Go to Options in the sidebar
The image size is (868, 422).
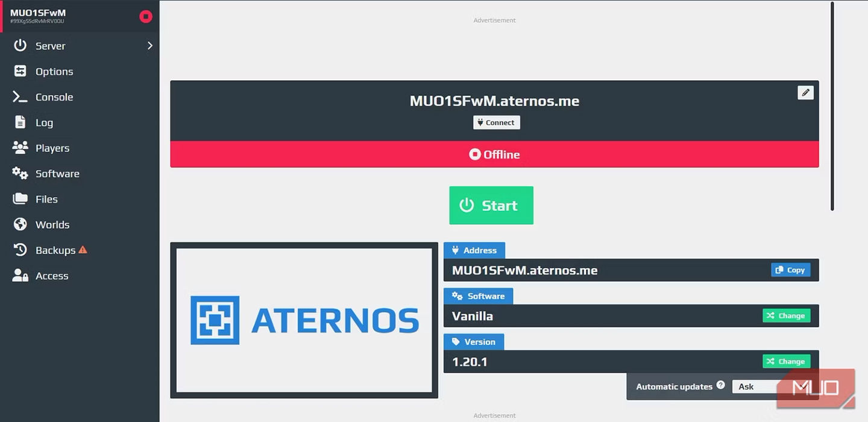pyautogui.click(x=54, y=71)
